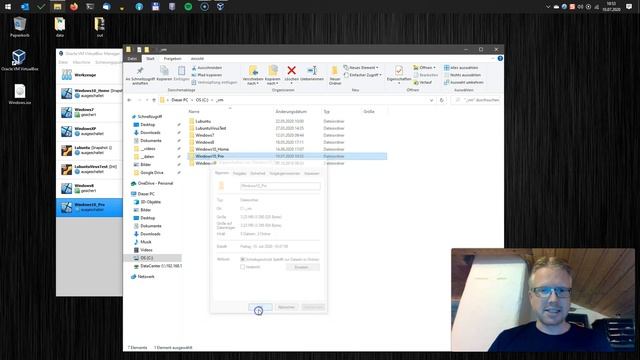640x360 pixels.
Task: Click the Löschen red X icon
Action: click(291, 70)
